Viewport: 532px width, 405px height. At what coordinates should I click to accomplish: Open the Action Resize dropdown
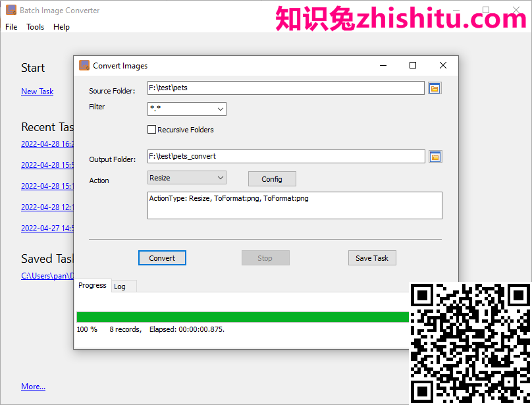click(x=186, y=178)
